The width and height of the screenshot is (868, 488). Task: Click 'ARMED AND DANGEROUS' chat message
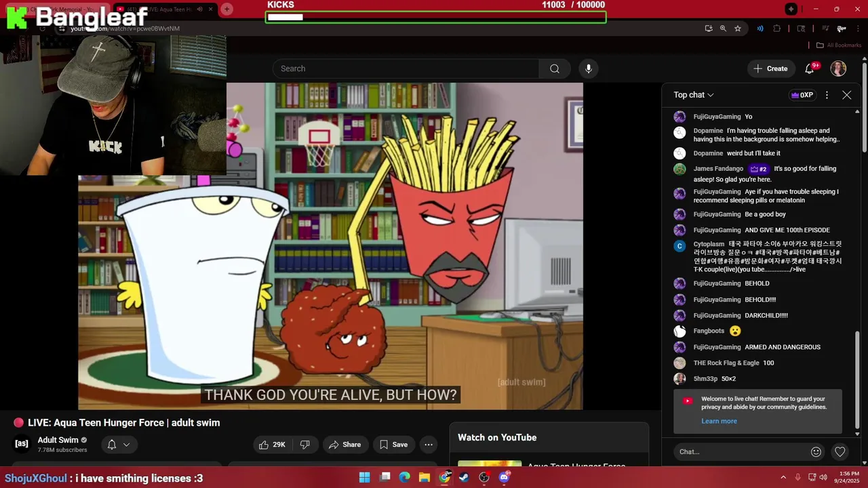783,347
